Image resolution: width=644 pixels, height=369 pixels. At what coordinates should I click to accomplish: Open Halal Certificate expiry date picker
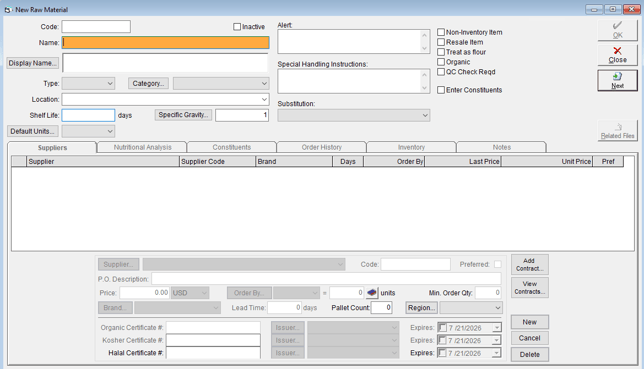coord(497,353)
